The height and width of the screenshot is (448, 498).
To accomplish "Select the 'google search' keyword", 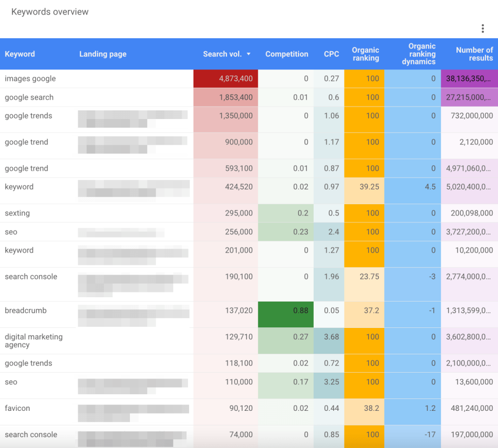I will (27, 97).
